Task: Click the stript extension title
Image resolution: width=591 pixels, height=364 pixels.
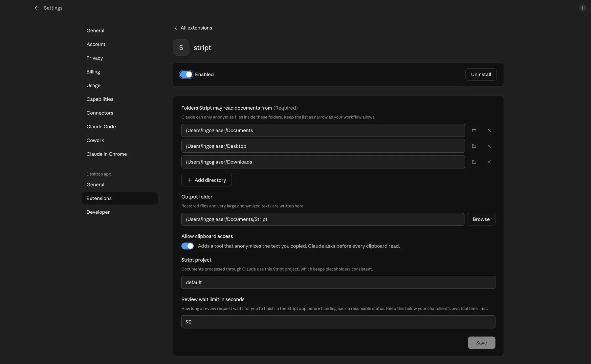Action: [x=202, y=48]
